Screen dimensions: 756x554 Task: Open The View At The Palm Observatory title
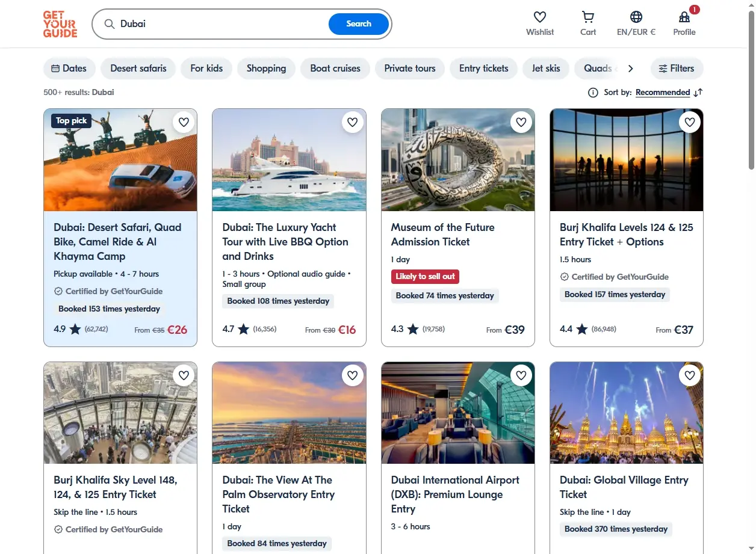point(279,494)
